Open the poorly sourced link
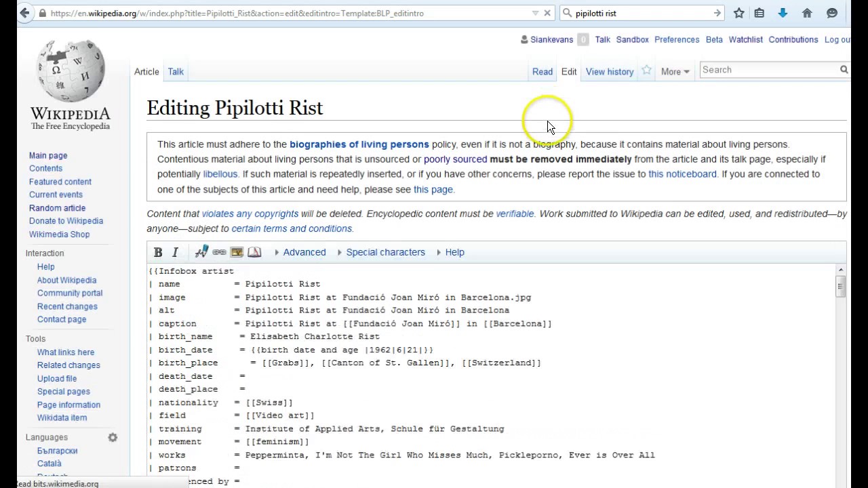This screenshot has height=488, width=868. coord(456,159)
